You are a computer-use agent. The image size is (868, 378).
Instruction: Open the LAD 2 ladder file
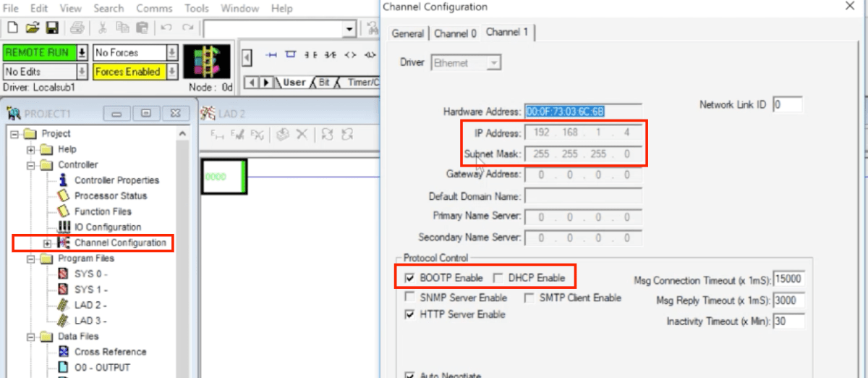(x=86, y=306)
